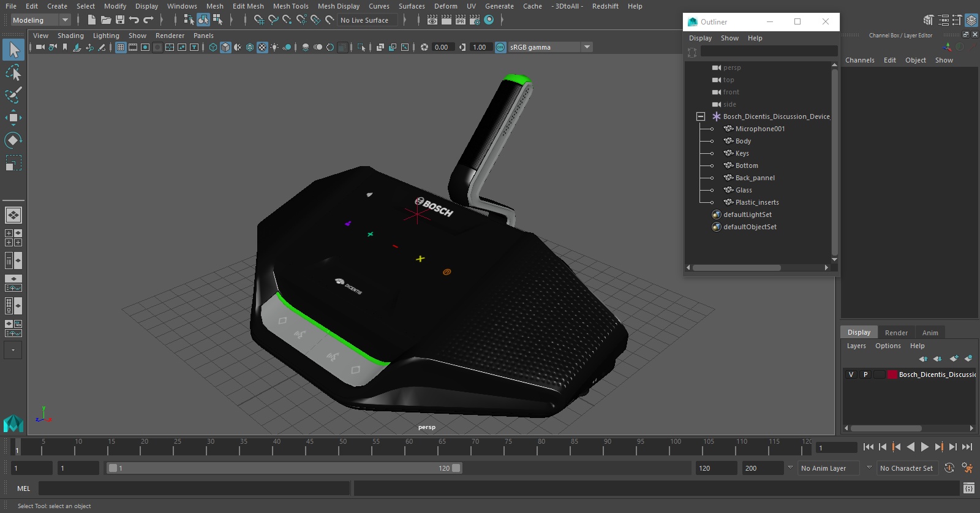Choose the Rotate tool

tap(13, 140)
